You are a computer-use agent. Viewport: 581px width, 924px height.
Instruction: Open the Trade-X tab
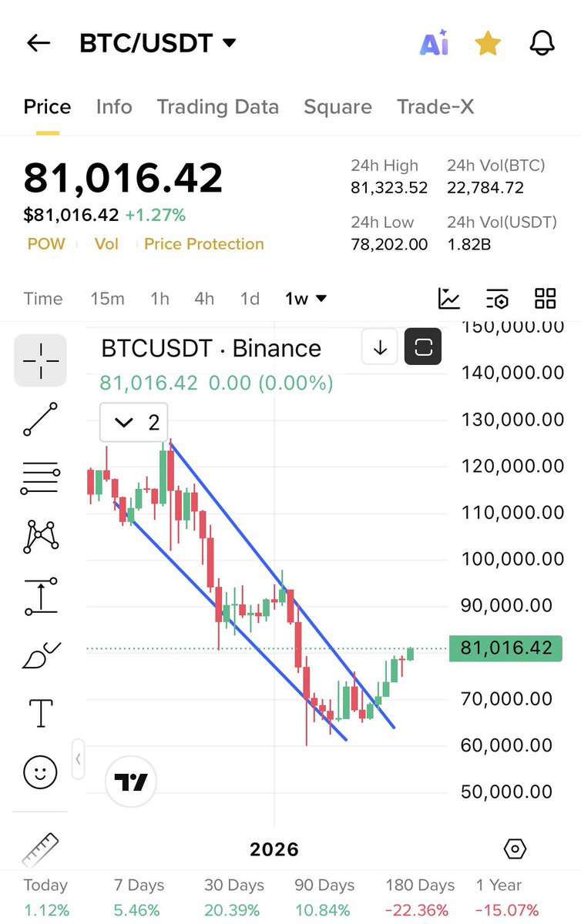pyautogui.click(x=435, y=107)
